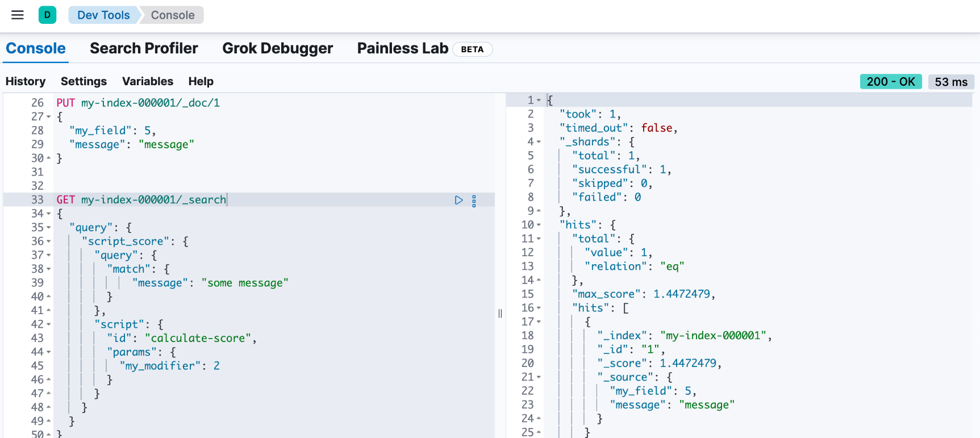Open the Painless Lab tab
Image resolution: width=980 pixels, height=438 pixels.
(x=402, y=48)
